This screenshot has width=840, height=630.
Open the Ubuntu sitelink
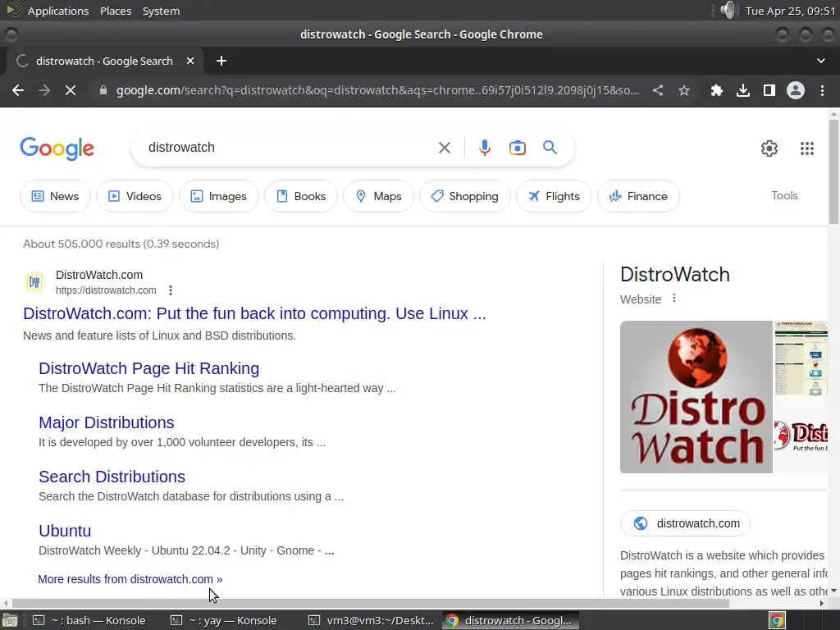pos(65,531)
